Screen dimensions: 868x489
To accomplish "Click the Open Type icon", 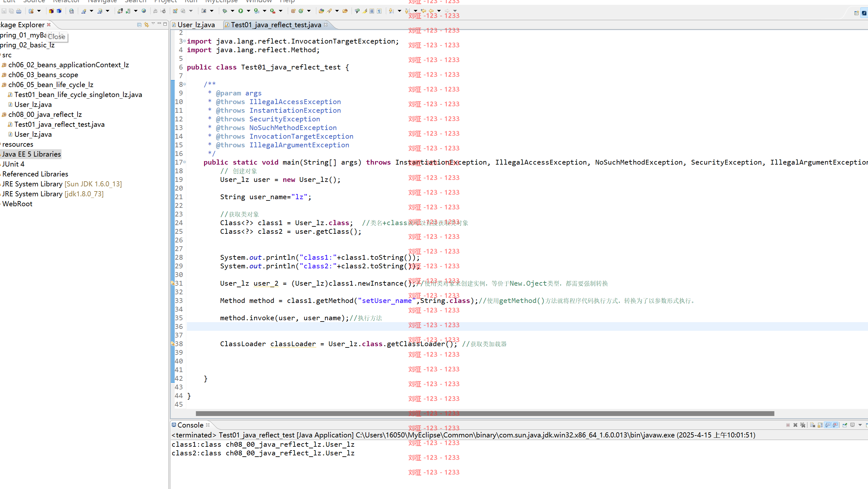I will (321, 11).
